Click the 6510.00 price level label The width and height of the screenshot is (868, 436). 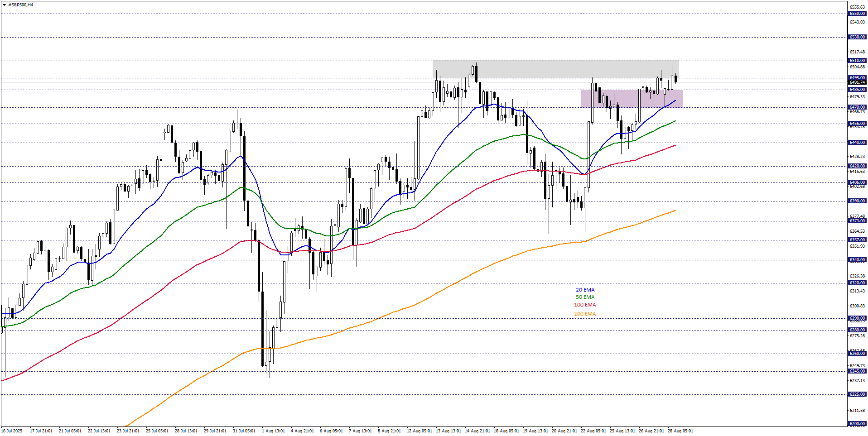coord(857,61)
